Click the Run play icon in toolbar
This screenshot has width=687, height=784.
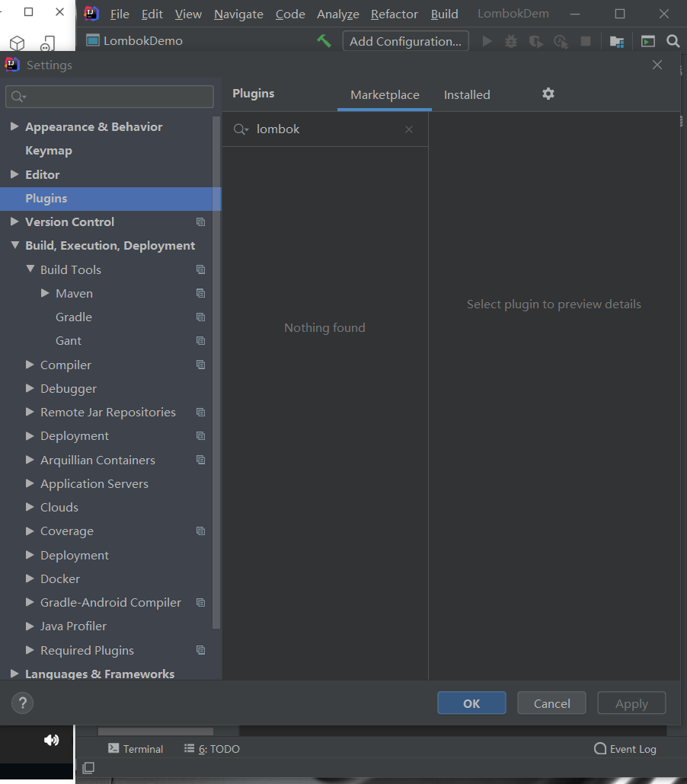tap(487, 41)
